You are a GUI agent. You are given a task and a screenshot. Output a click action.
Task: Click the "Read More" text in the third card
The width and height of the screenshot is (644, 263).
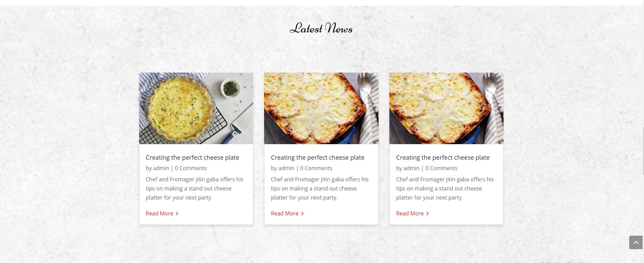410,213
